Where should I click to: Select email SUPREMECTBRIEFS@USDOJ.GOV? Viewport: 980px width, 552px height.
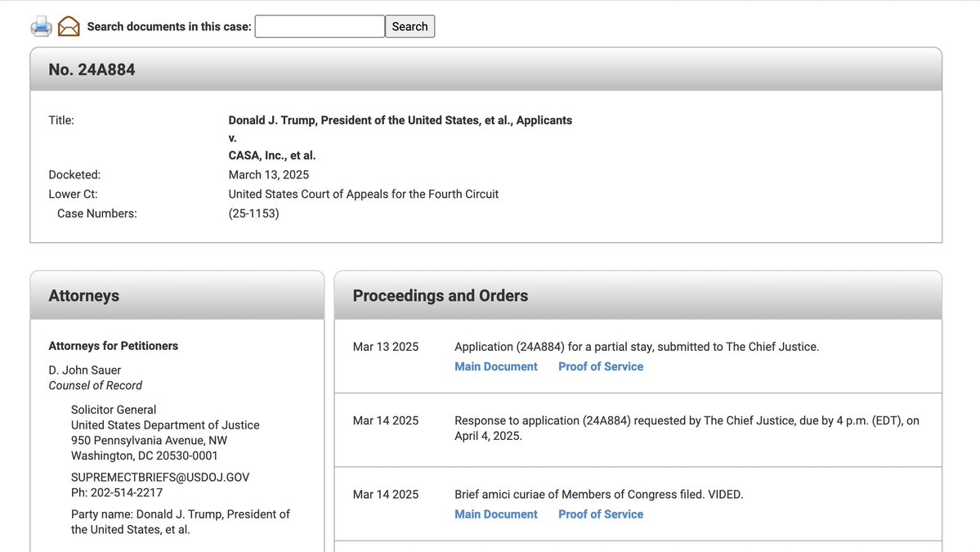pos(160,477)
